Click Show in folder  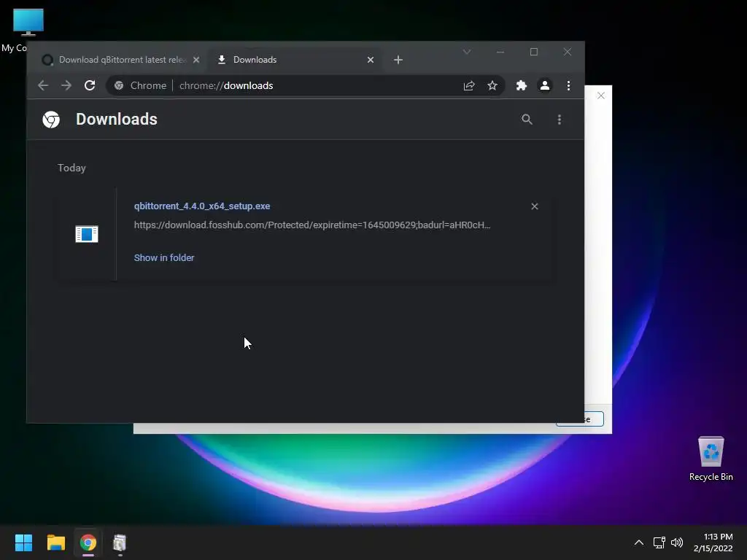[x=164, y=257]
